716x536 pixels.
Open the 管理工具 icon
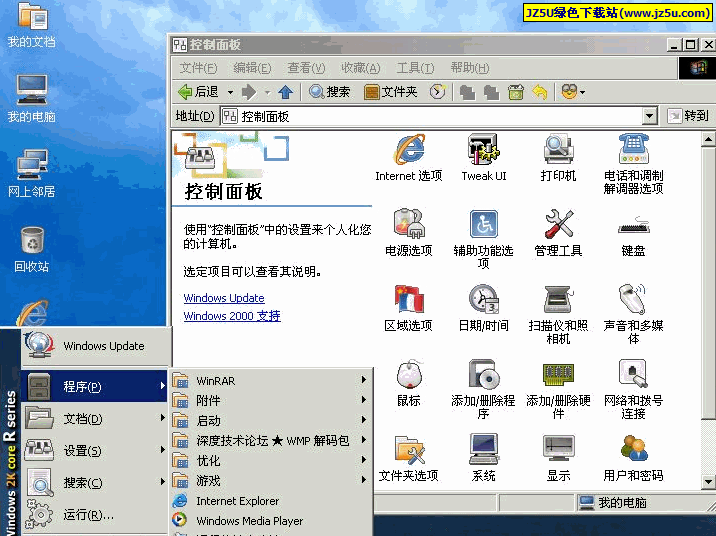point(558,232)
